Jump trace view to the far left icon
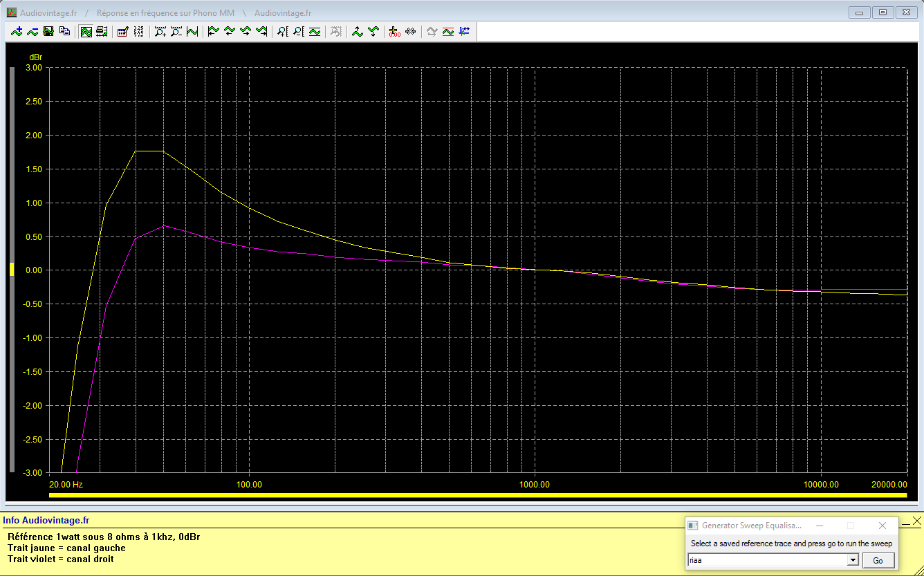The image size is (924, 576). pyautogui.click(x=214, y=31)
